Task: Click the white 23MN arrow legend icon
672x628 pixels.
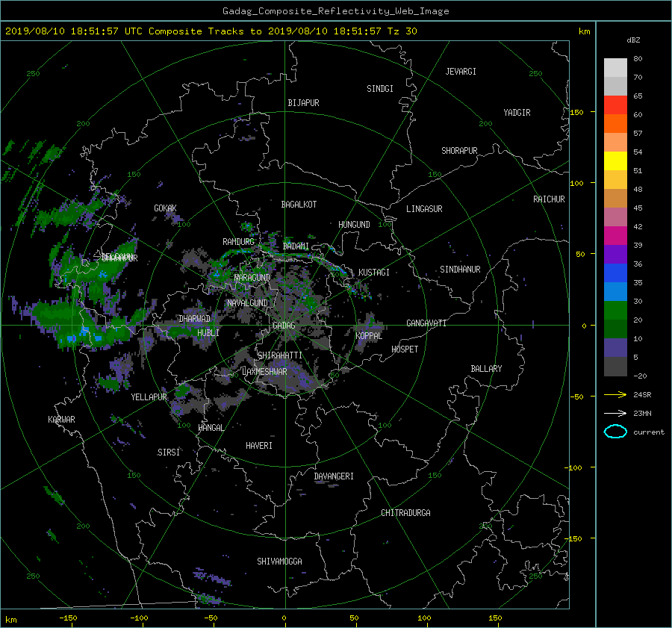Action: (x=615, y=413)
